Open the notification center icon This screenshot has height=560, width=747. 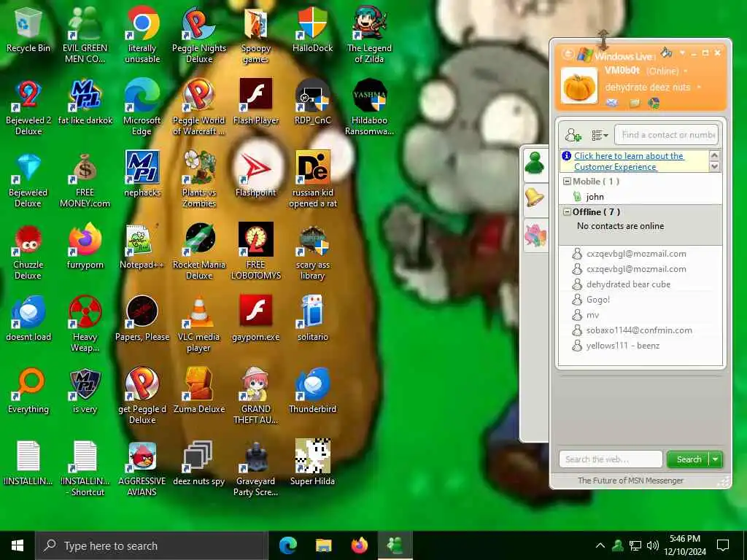723,545
